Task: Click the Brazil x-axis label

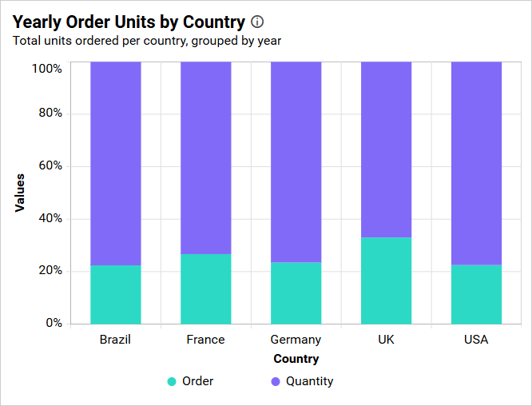Action: [x=116, y=340]
